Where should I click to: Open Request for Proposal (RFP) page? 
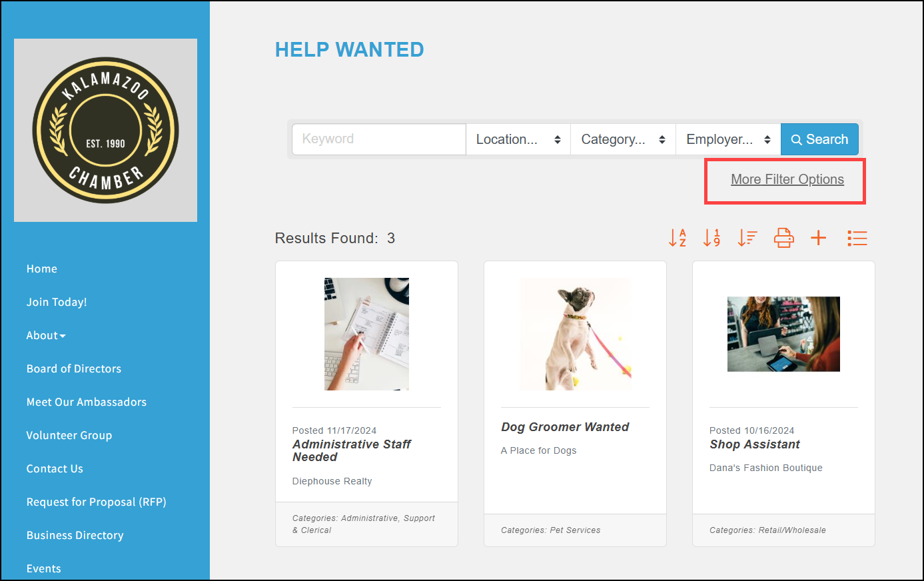(x=97, y=502)
